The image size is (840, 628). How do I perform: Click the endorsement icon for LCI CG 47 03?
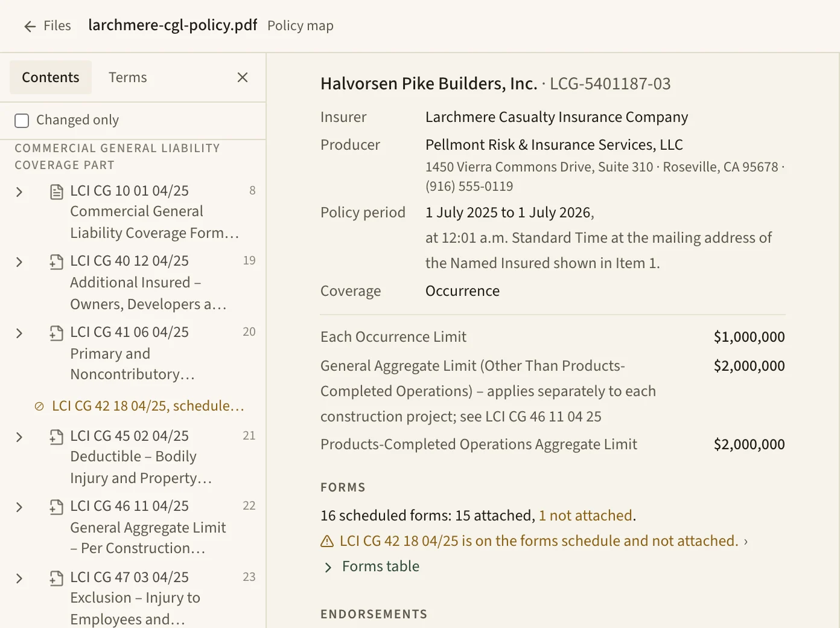click(57, 578)
